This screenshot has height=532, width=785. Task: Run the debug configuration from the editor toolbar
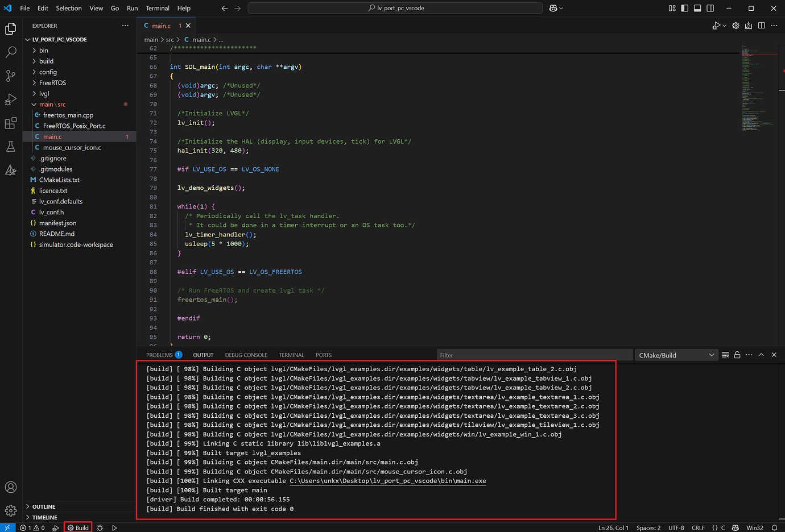[x=716, y=26]
